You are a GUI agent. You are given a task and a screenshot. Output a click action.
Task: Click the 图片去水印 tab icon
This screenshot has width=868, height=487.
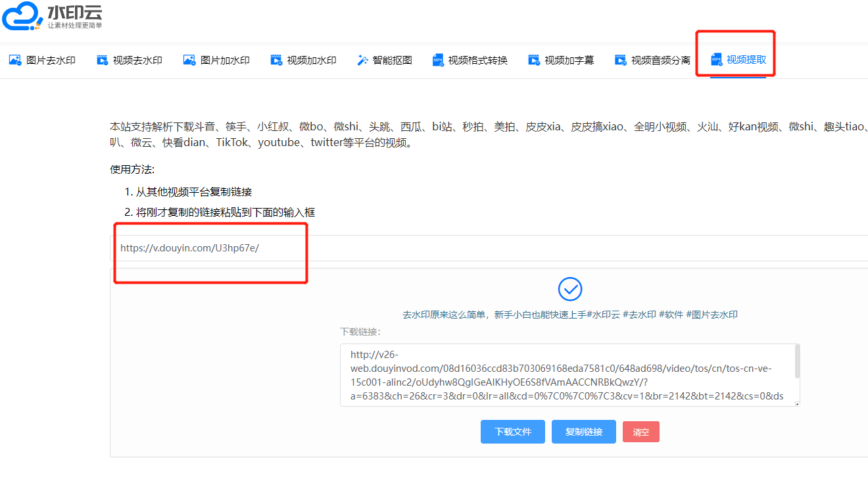pos(14,60)
